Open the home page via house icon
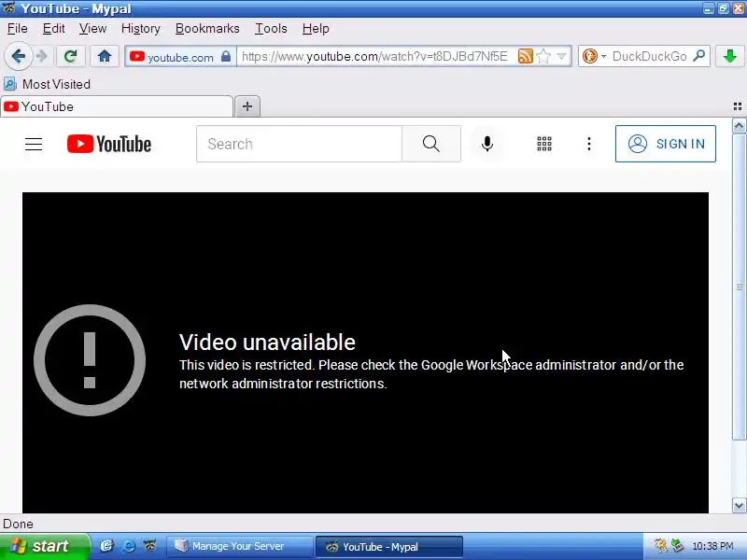Image resolution: width=747 pixels, height=560 pixels. [105, 56]
